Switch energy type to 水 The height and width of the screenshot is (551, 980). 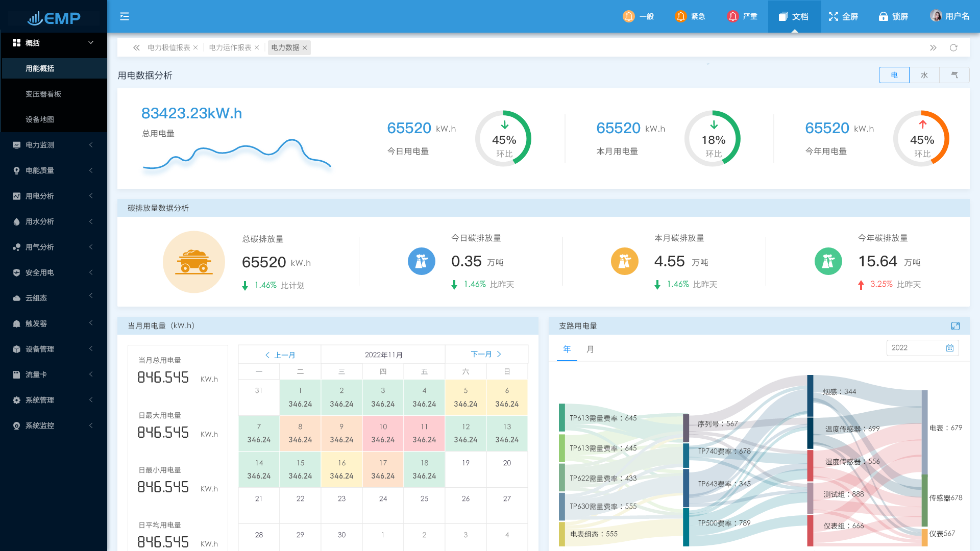click(924, 75)
